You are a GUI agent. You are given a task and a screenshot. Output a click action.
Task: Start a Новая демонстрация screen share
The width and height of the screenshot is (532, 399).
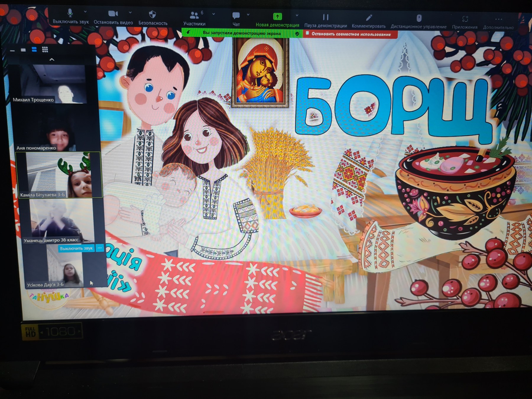[x=277, y=17]
